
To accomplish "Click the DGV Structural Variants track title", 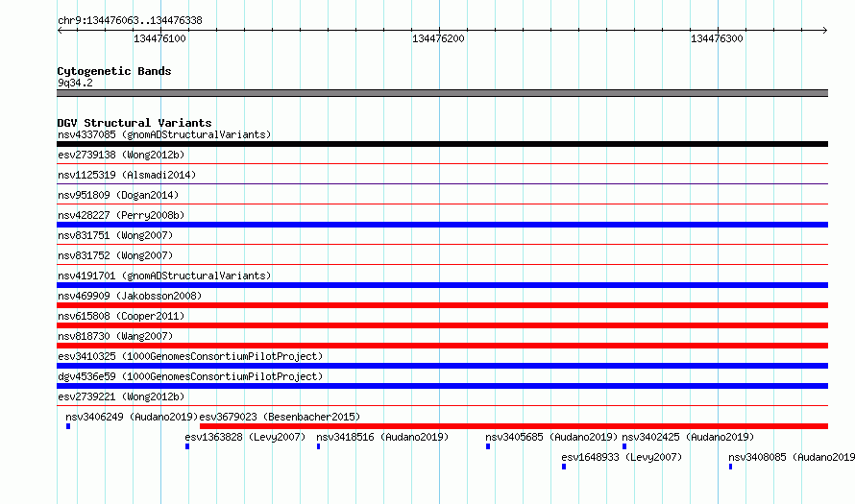I will pos(134,123).
